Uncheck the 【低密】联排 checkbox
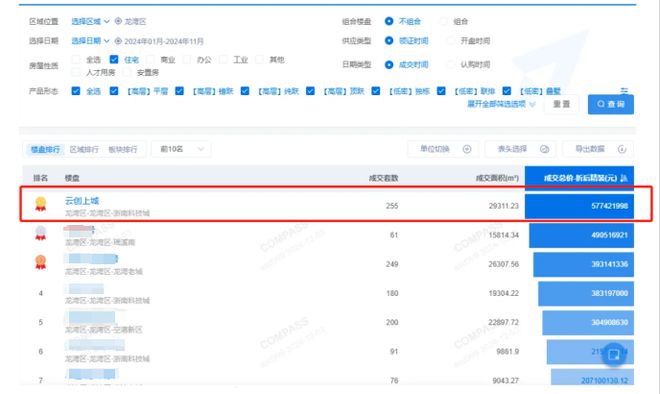The image size is (660, 394). [441, 91]
